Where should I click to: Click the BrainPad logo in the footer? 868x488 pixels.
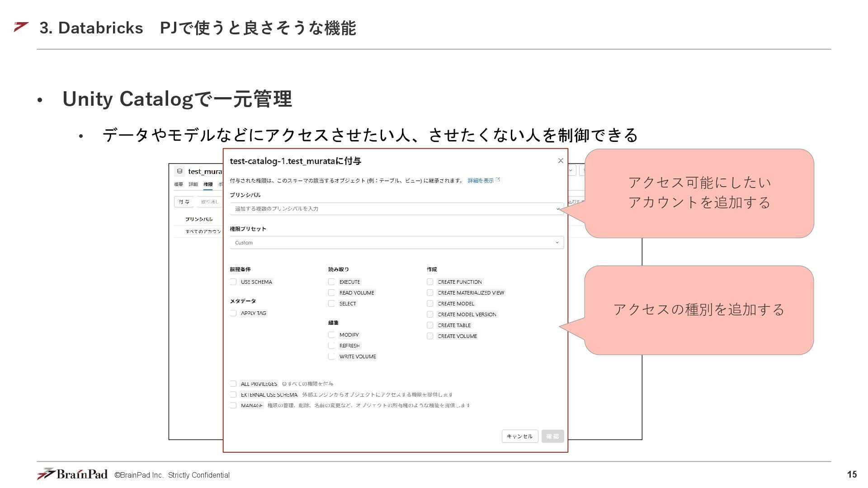[x=73, y=474]
